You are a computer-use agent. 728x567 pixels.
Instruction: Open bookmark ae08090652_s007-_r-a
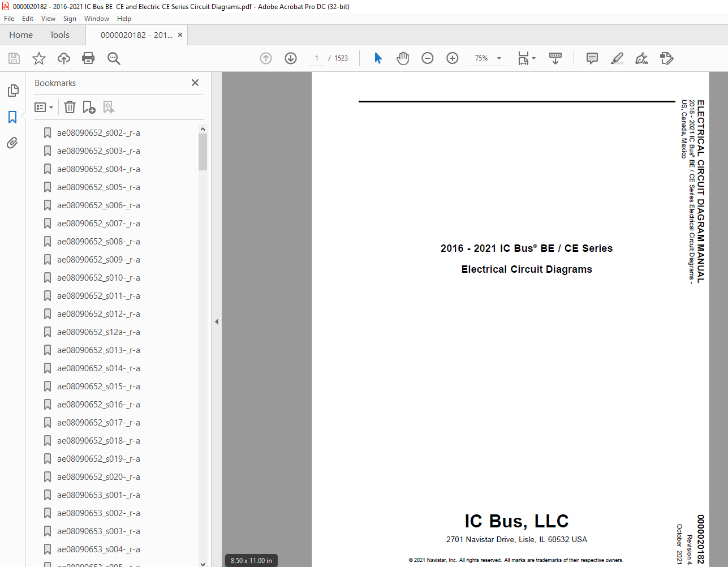(x=98, y=224)
